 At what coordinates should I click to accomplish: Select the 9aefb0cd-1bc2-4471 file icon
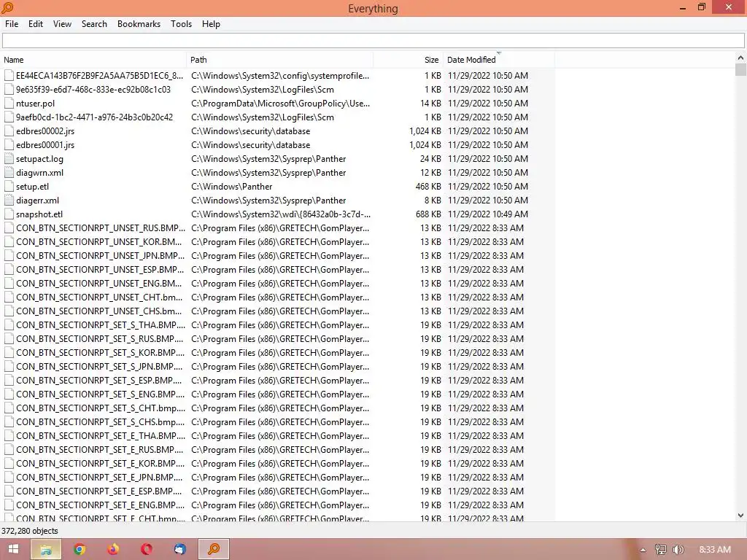click(9, 117)
